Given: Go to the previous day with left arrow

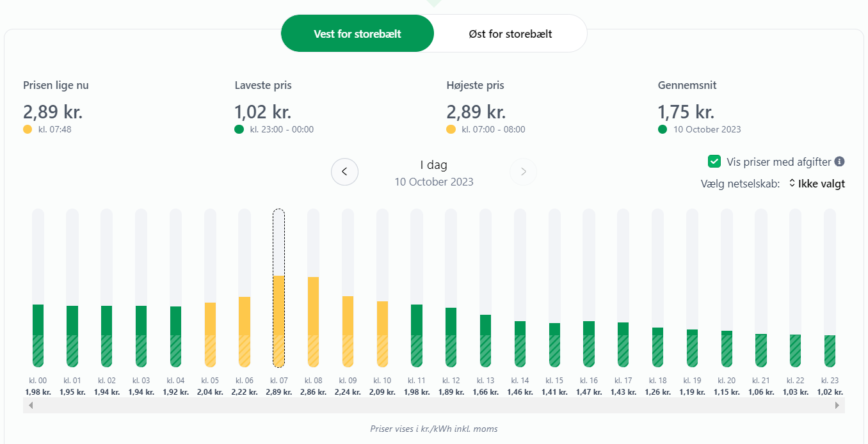Looking at the screenshot, I should click(x=344, y=171).
